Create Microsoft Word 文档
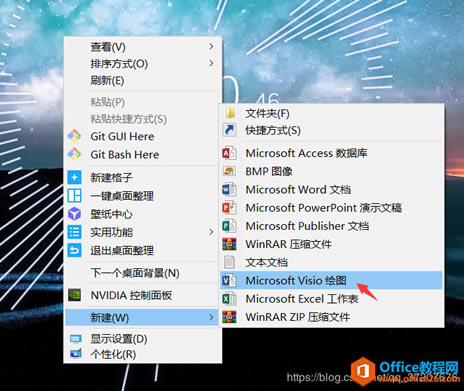The image size is (464, 391). (x=332, y=189)
